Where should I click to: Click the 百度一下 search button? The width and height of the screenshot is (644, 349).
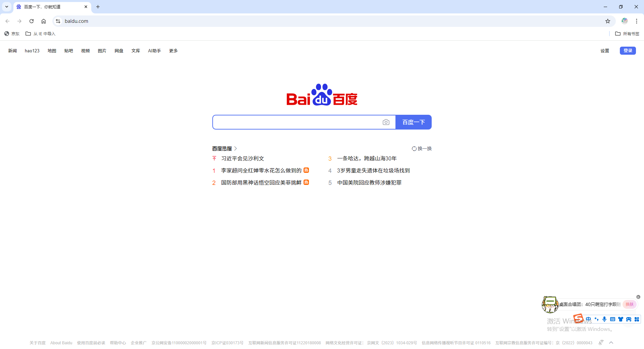click(x=414, y=122)
